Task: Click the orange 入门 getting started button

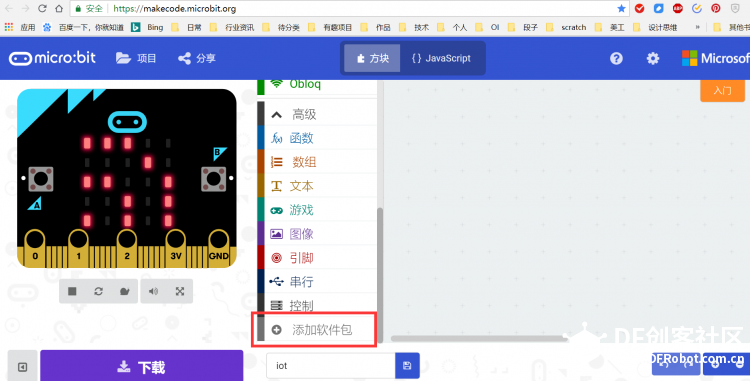Action: tap(722, 90)
